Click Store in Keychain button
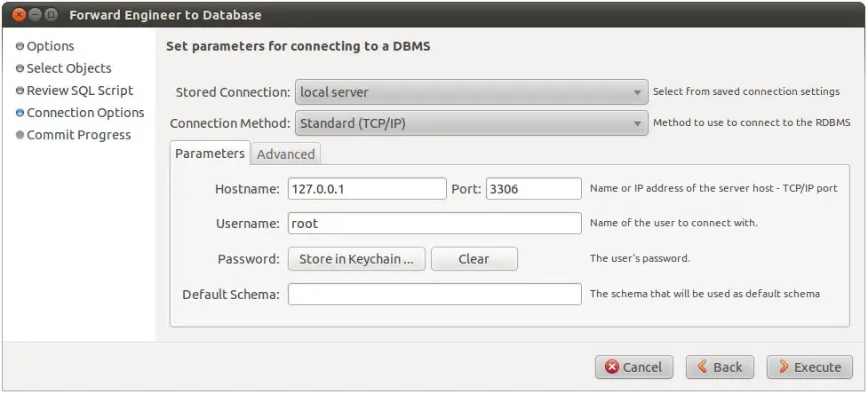This screenshot has height=394, width=868. [356, 259]
